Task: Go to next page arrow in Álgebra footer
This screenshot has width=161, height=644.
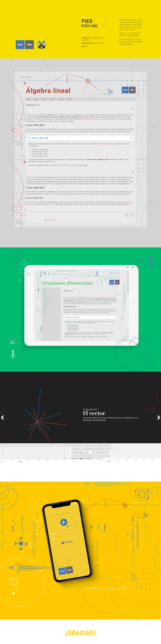Action: 132,215
